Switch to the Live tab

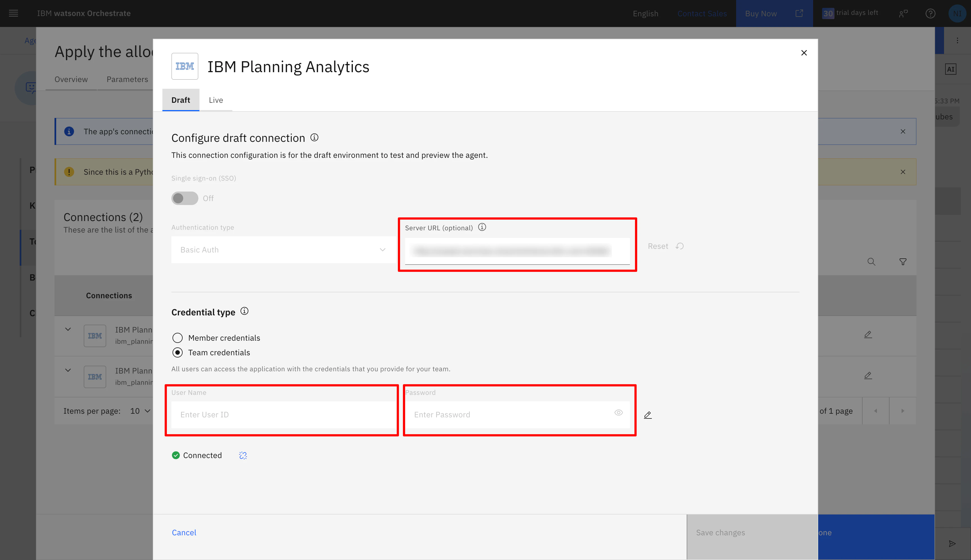pos(216,100)
